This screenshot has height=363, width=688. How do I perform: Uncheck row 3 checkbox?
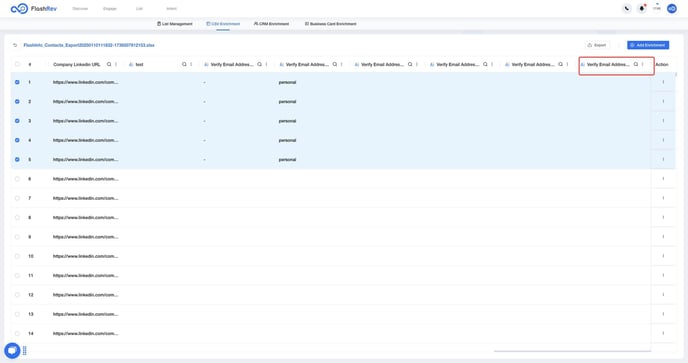pos(17,121)
